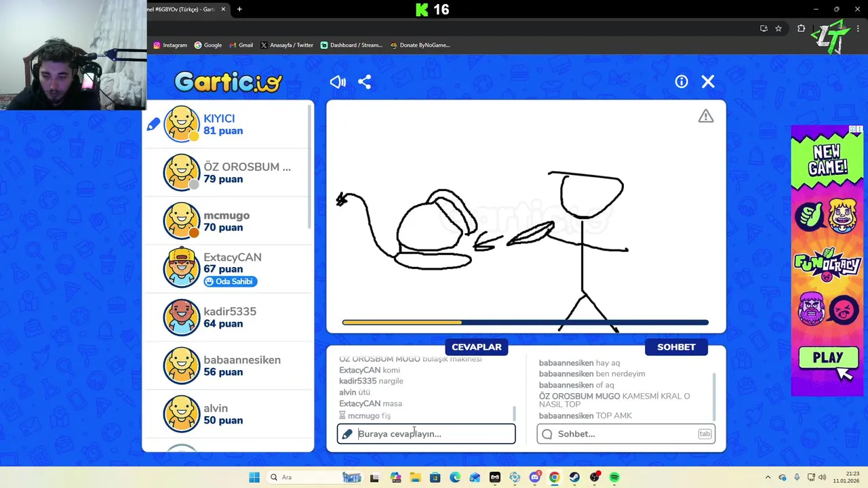868x488 pixels.
Task: Open a new browser tab
Action: point(239,9)
